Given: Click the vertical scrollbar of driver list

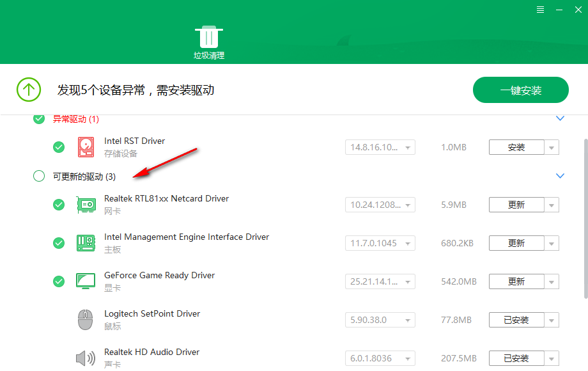Looking at the screenshot, I should [x=585, y=219].
